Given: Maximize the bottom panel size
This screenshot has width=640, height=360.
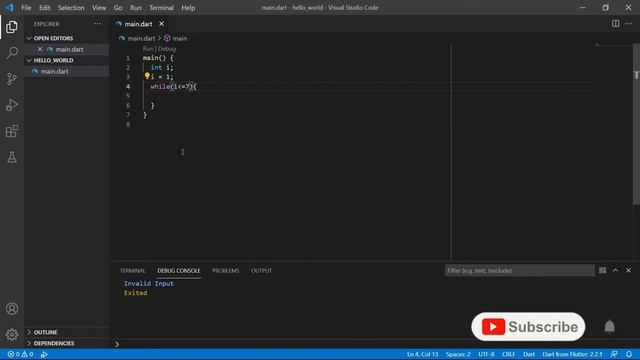Looking at the screenshot, I should pos(615,270).
